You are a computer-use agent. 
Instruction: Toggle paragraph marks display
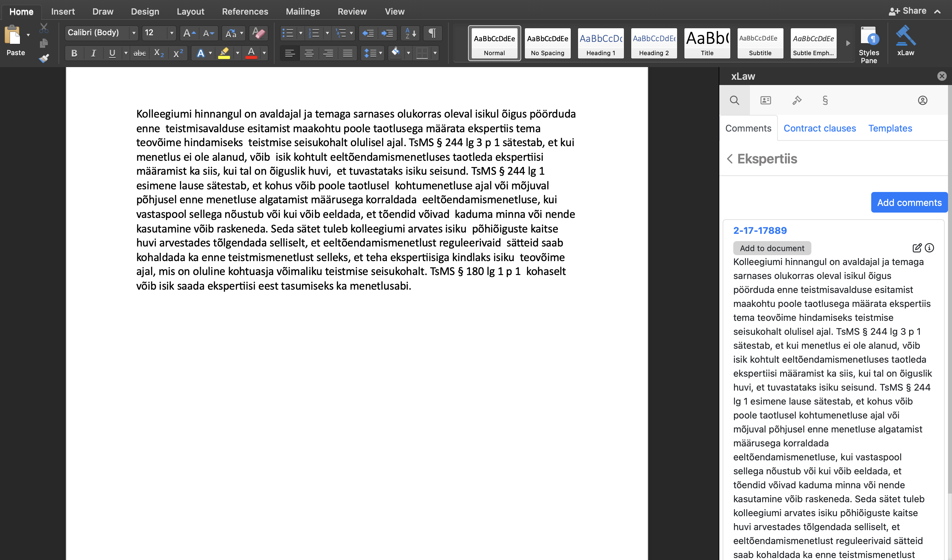coord(432,33)
